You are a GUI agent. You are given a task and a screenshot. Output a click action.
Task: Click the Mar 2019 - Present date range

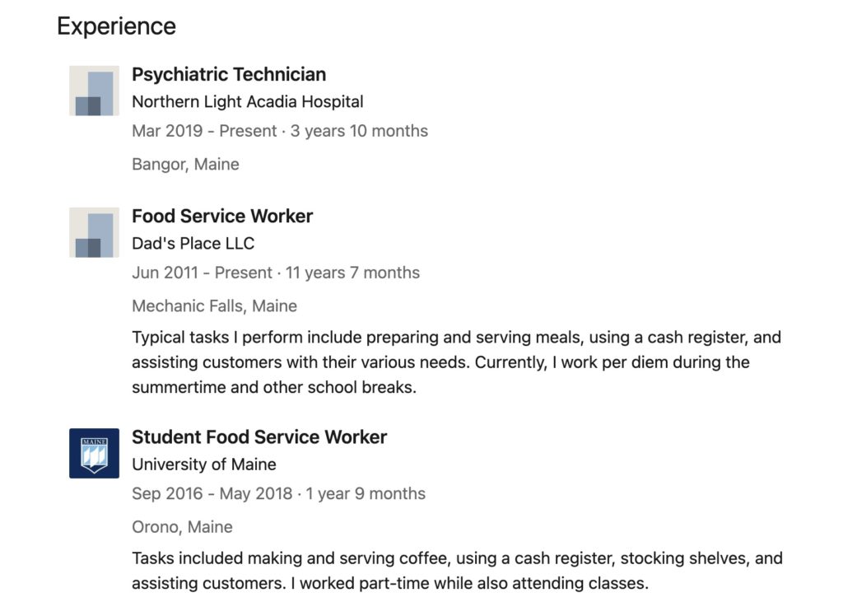(203, 131)
